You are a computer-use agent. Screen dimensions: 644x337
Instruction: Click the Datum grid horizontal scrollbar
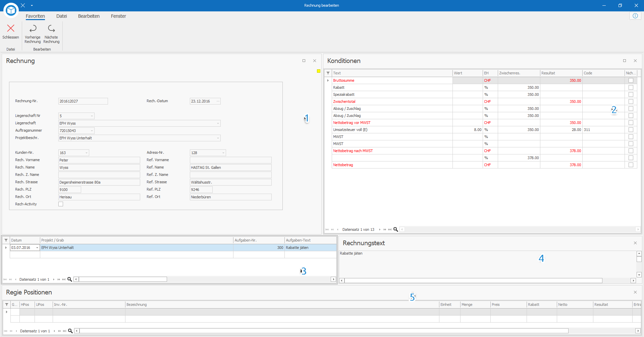[x=123, y=279]
